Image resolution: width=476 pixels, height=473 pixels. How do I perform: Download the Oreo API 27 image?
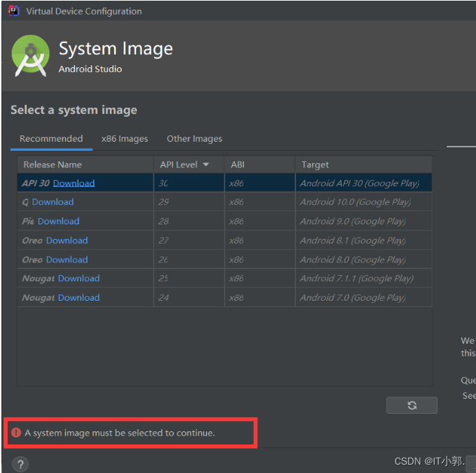pyautogui.click(x=67, y=240)
